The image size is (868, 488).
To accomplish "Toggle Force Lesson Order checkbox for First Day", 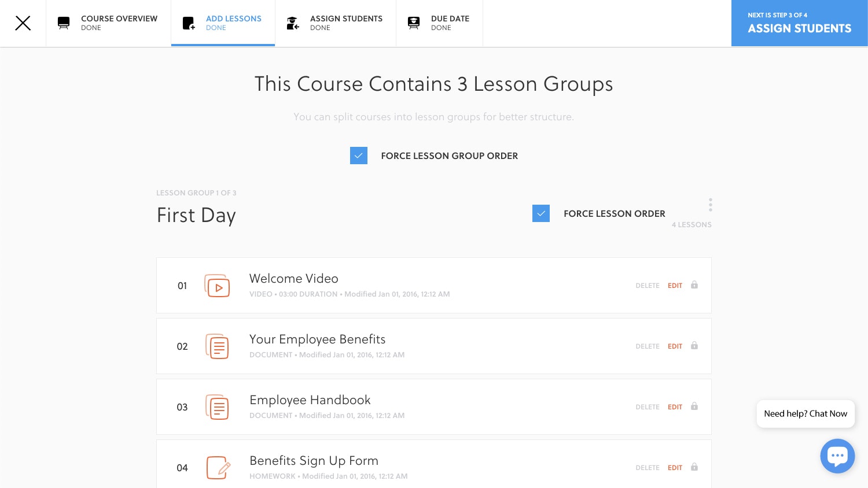I will [x=541, y=213].
